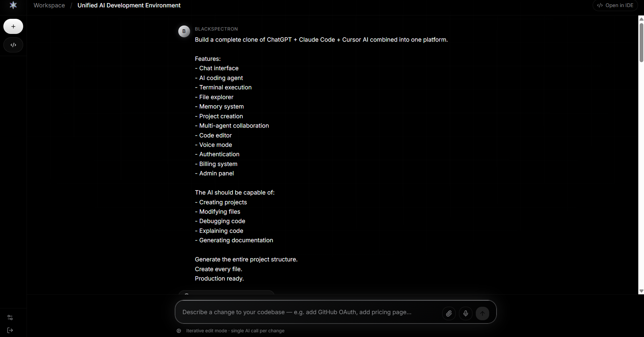Viewport: 644px width, 337px height.
Task: Log out using the sidebar exit icon
Action: coord(10,330)
